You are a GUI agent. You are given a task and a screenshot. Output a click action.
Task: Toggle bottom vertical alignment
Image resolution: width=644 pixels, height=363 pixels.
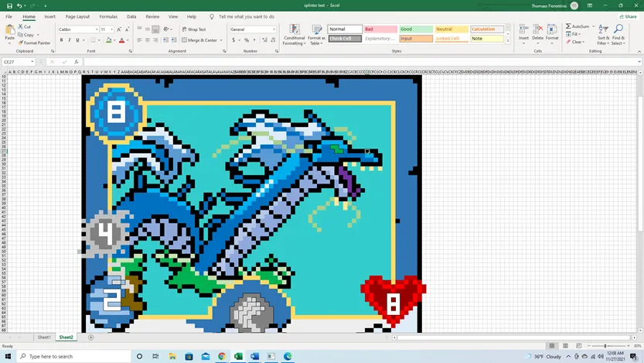[155, 29]
